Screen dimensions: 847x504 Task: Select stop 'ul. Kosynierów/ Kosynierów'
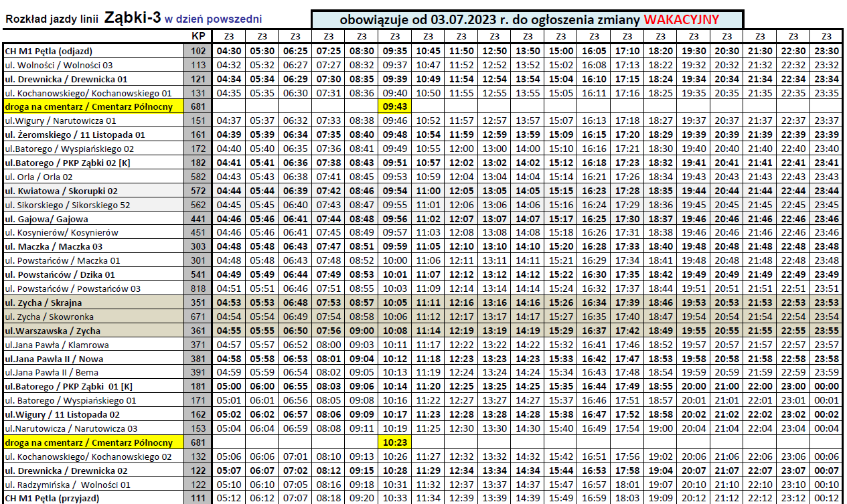[61, 232]
